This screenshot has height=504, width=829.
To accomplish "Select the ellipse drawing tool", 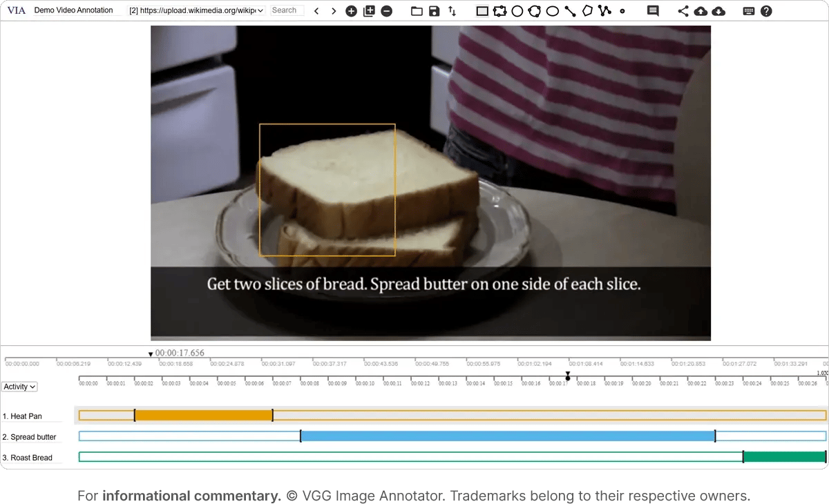I will [x=551, y=10].
